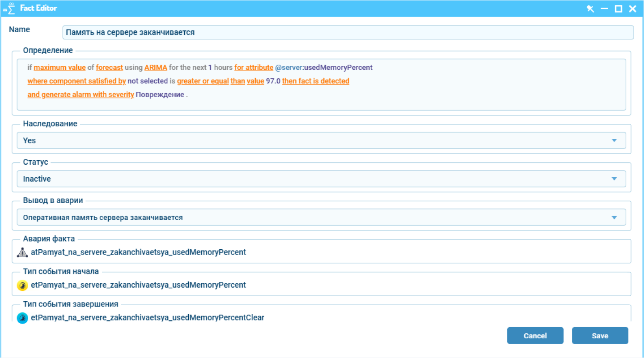Click the 'greater or equal' link
The height and width of the screenshot is (358, 644).
click(203, 81)
